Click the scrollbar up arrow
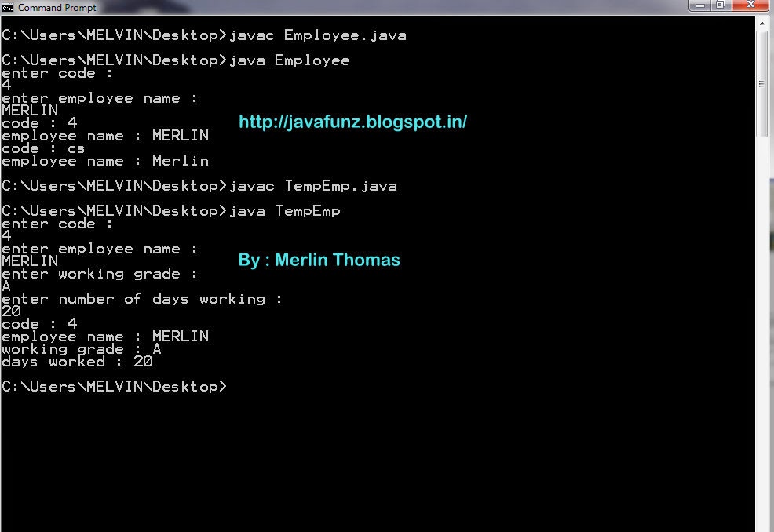 762,24
